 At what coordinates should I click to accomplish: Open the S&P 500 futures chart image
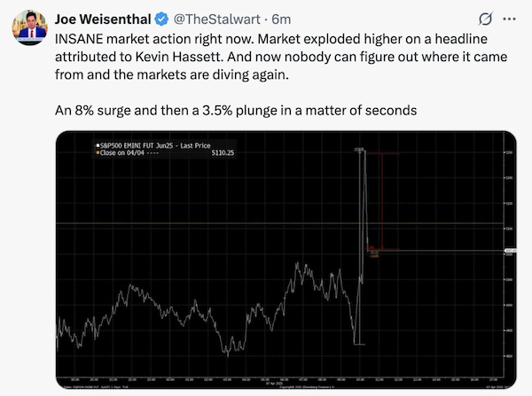(x=286, y=260)
